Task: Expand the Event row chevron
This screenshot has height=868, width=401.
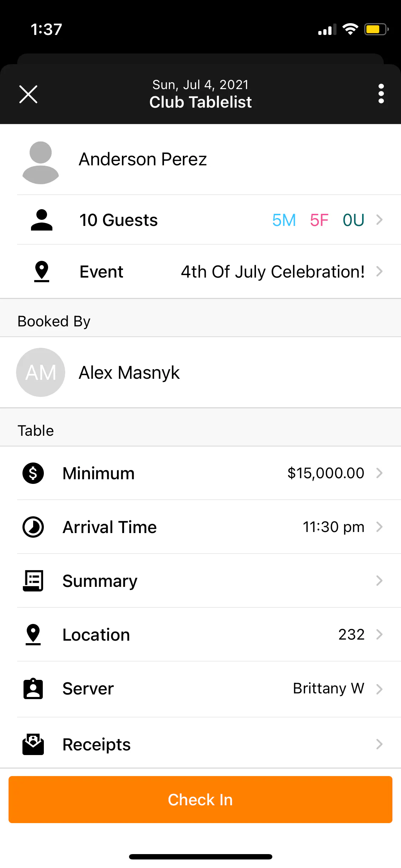Action: coord(379,272)
